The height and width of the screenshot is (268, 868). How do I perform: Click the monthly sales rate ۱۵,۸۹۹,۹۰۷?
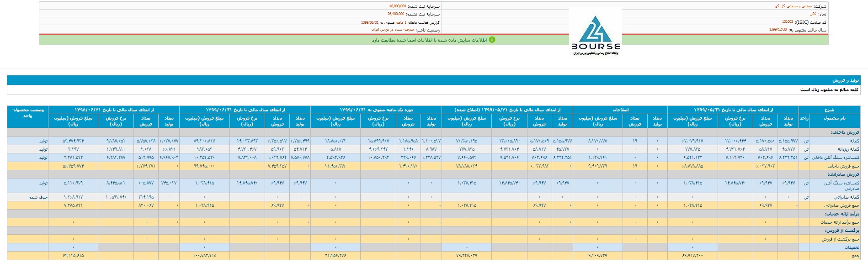[378, 141]
